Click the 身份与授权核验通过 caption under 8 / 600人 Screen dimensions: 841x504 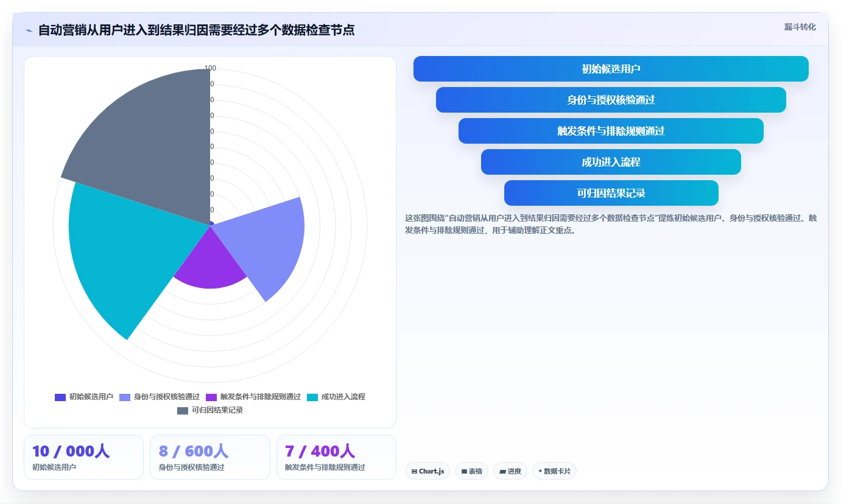point(191,467)
